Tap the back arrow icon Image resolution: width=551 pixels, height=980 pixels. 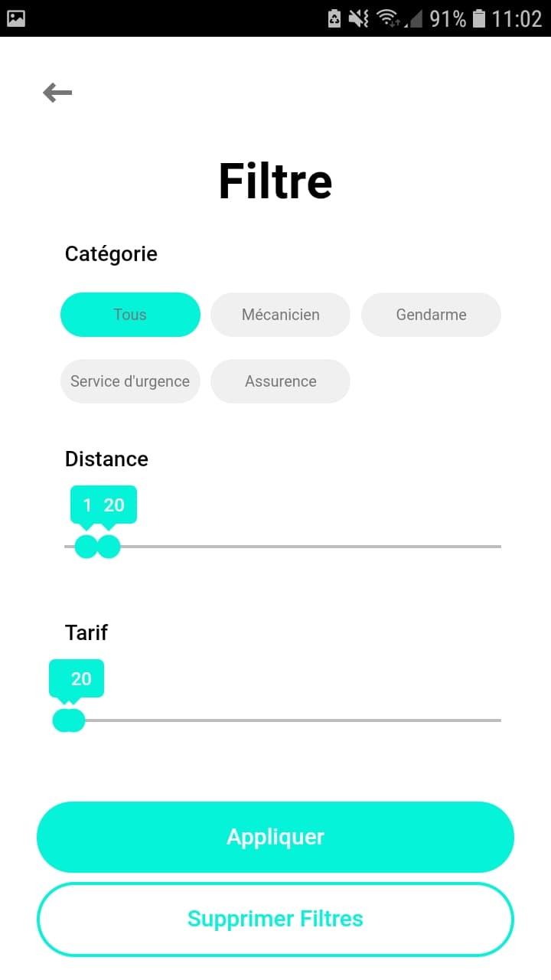[57, 93]
